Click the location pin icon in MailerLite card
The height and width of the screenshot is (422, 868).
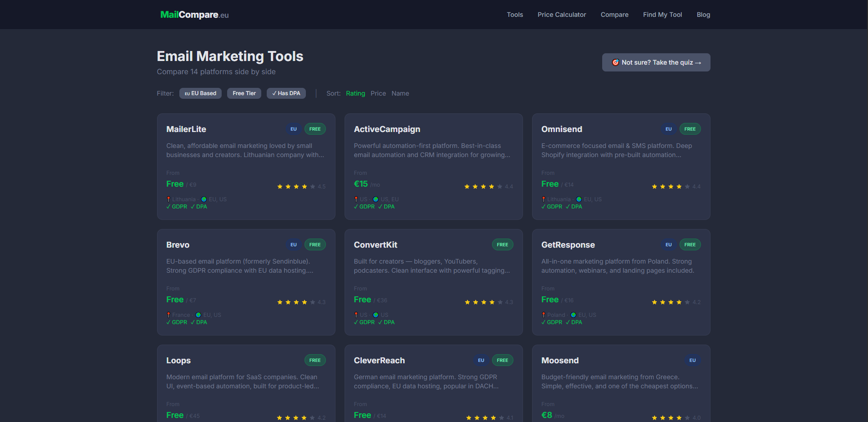168,199
